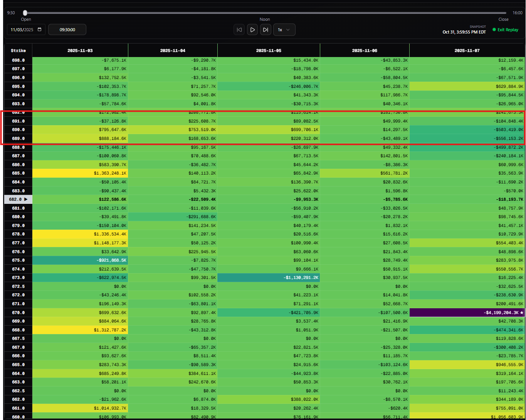Click the arrow marker beside strike 682.0
The image size is (526, 420).
(x=26, y=199)
